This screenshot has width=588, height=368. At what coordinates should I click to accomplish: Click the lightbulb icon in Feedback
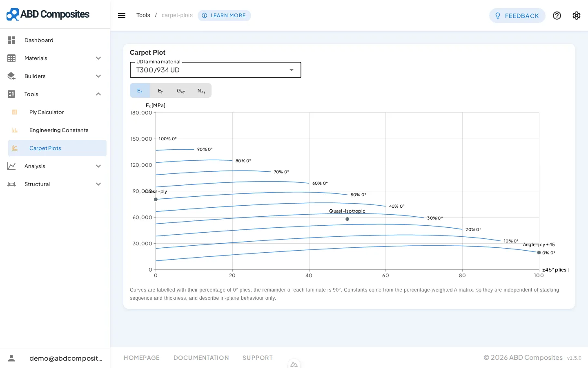tap(498, 16)
